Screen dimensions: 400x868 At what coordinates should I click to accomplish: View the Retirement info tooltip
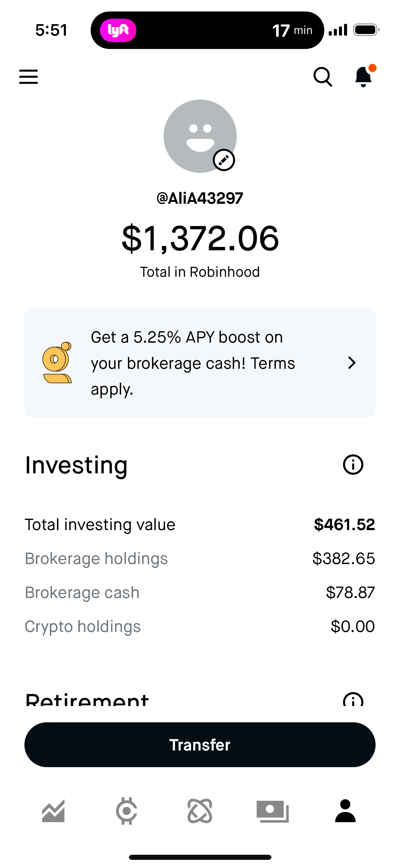pyautogui.click(x=352, y=701)
